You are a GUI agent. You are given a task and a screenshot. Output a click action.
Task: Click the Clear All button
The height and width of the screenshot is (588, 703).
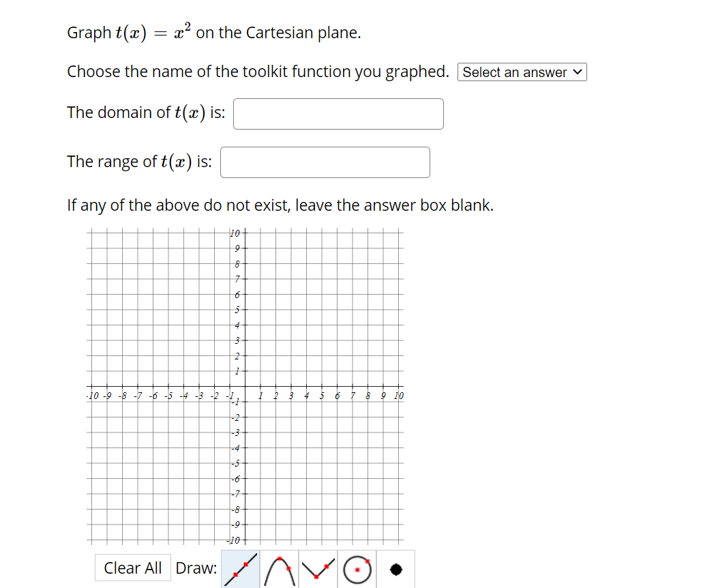[132, 568]
